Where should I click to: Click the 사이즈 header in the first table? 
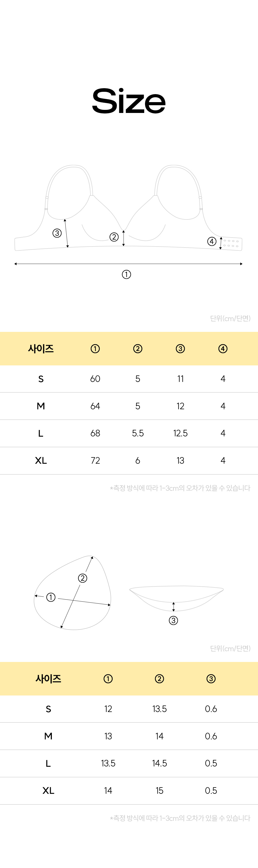[41, 349]
